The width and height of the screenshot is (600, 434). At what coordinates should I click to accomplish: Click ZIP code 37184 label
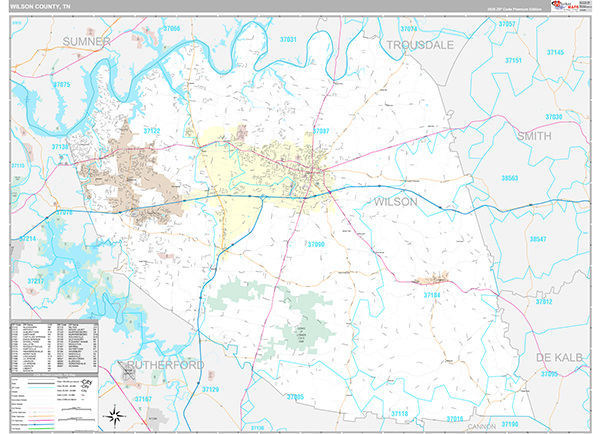pyautogui.click(x=431, y=296)
